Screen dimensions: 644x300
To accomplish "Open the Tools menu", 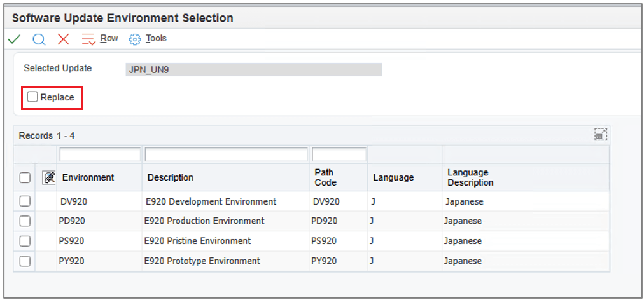I will point(156,39).
